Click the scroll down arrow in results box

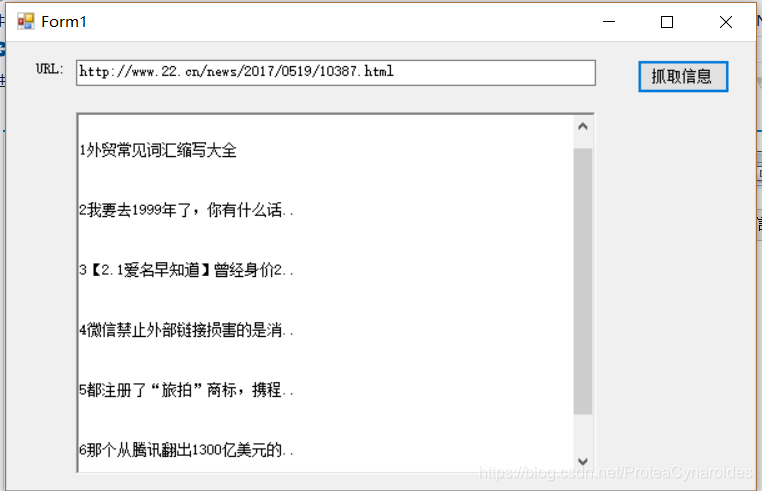tap(583, 461)
